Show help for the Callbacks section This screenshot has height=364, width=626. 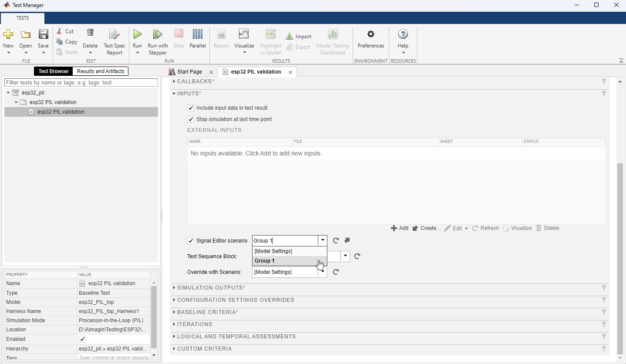click(604, 81)
